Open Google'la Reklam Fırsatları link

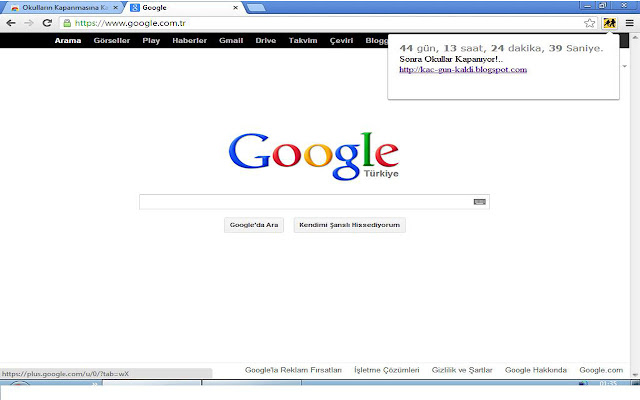[x=293, y=370]
